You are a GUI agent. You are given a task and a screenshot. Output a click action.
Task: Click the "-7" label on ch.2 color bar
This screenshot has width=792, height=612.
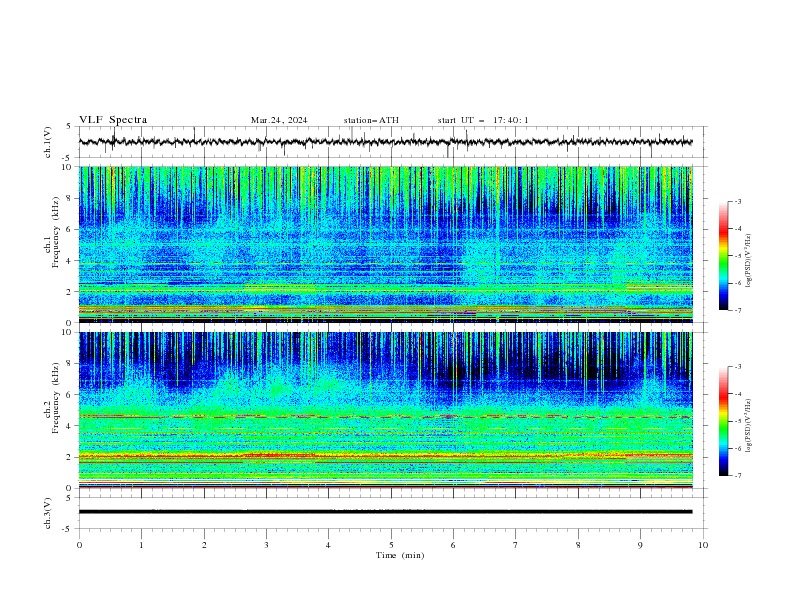pyautogui.click(x=738, y=475)
